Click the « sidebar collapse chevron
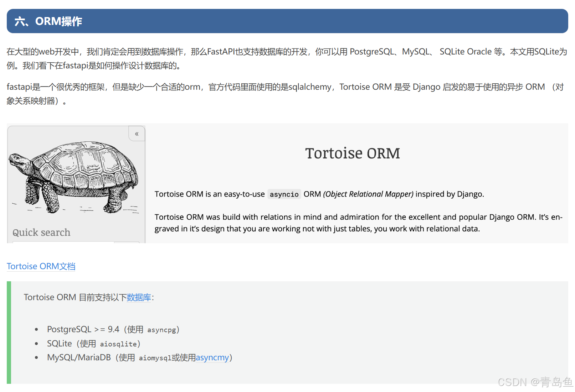Viewport: 575px width, 392px height. 137,134
